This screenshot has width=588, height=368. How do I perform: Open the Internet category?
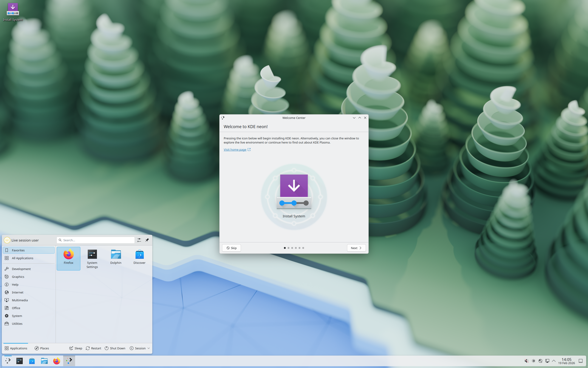(x=29, y=292)
